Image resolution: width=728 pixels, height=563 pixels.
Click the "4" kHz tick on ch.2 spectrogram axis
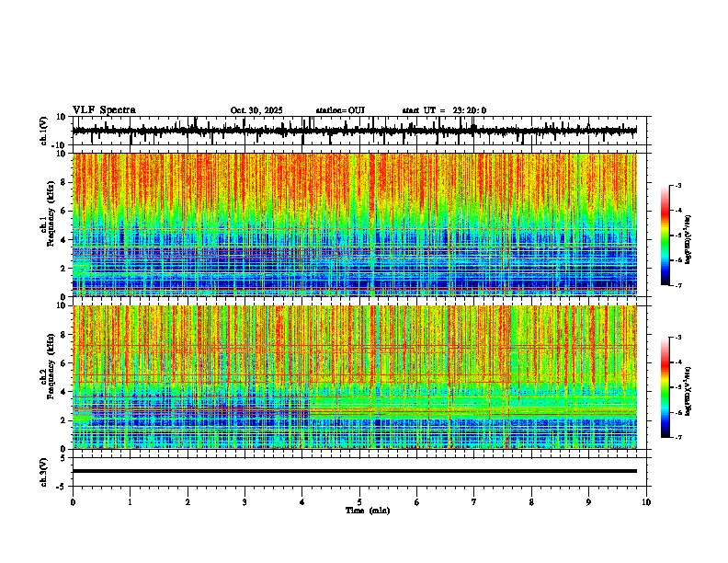coord(64,392)
